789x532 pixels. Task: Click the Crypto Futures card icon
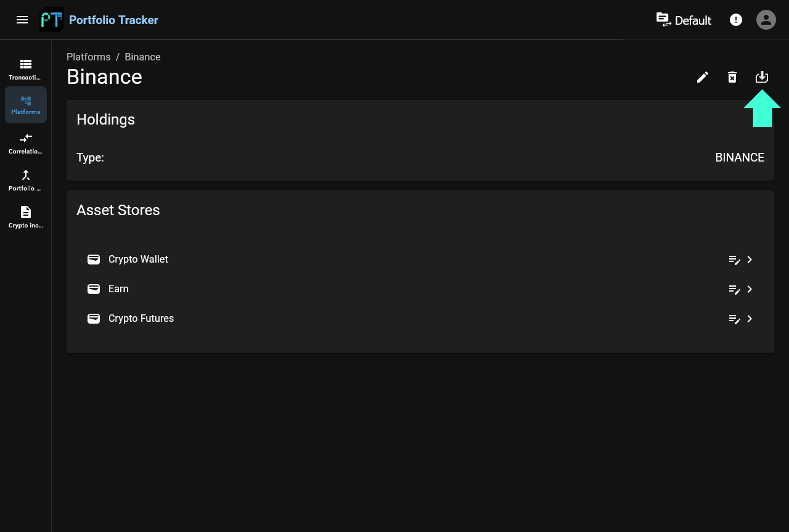[x=94, y=319]
